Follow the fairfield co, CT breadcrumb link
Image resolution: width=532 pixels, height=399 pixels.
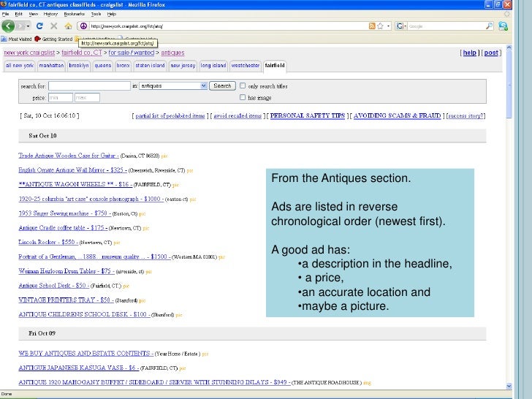click(82, 53)
